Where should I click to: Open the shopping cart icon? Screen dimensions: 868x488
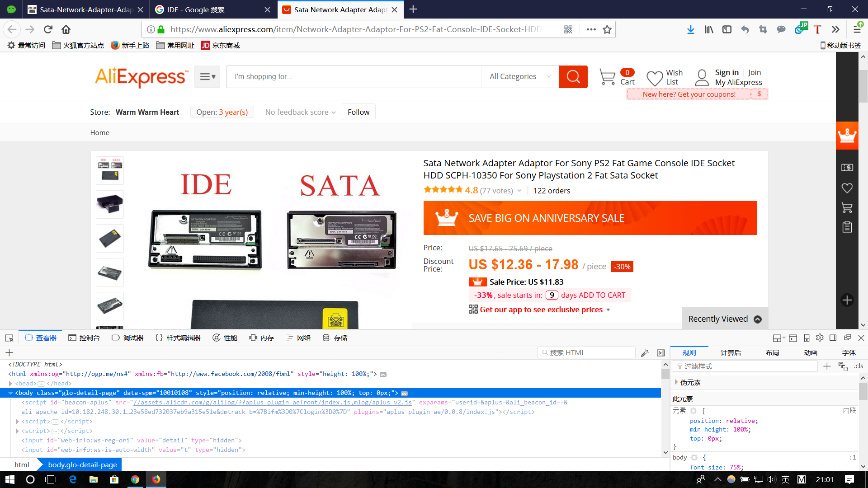coord(607,77)
